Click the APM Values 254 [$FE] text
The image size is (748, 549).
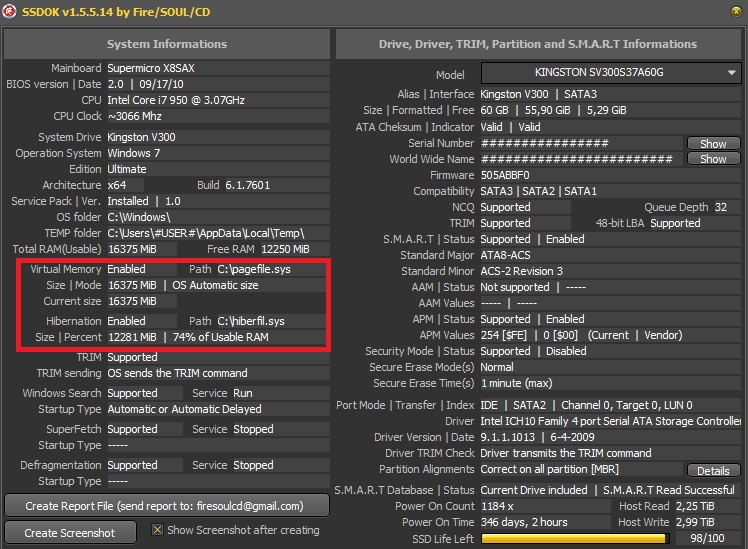(504, 335)
